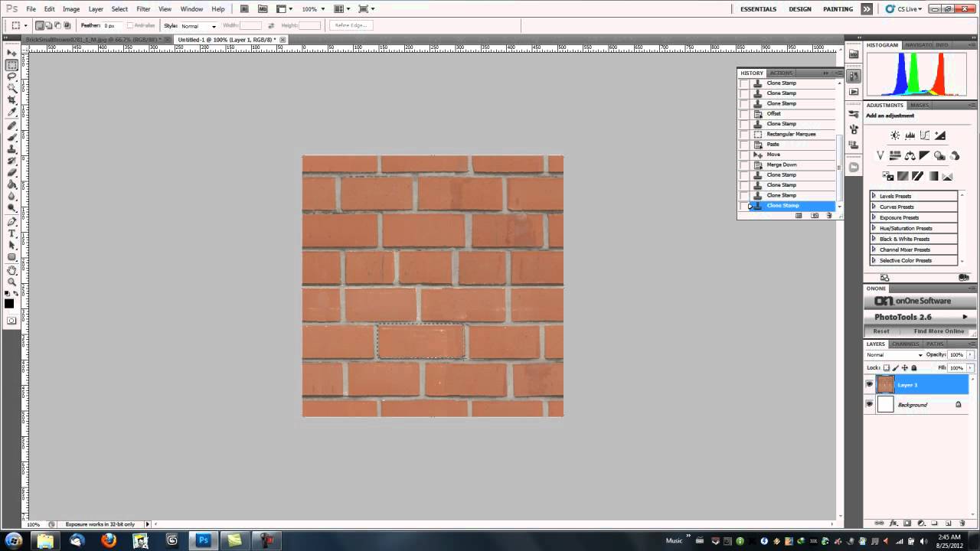Select the Hand tool
Image resolution: width=980 pixels, height=551 pixels.
coord(11,270)
